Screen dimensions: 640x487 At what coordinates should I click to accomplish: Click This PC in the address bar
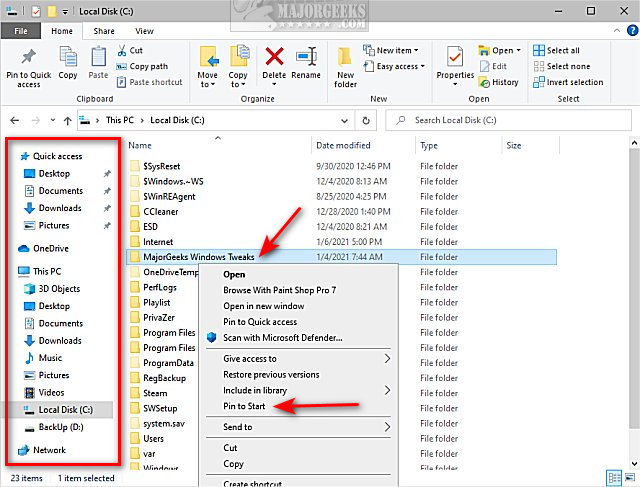point(120,120)
